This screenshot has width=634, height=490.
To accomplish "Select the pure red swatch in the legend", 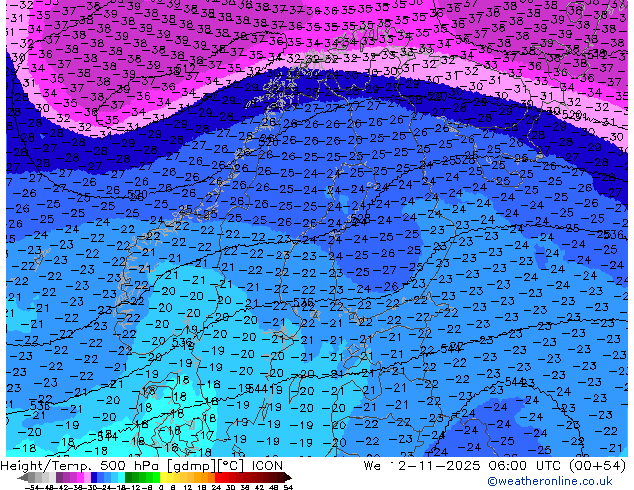I will (x=218, y=478).
